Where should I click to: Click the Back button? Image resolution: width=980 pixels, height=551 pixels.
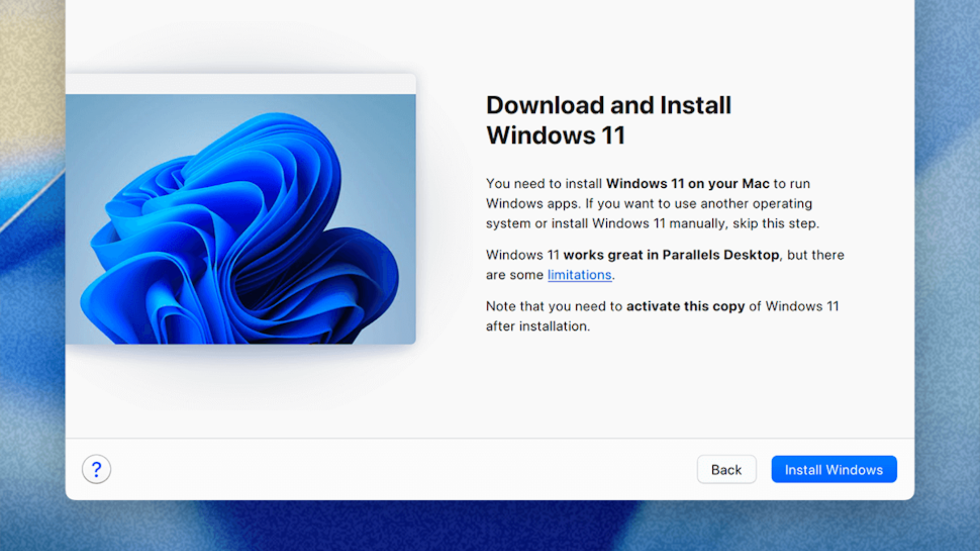(726, 469)
